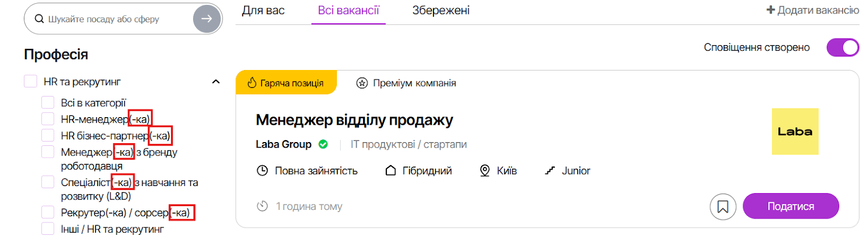Collapse the HR та рекрутинг category
The width and height of the screenshot is (868, 237).
(x=216, y=82)
